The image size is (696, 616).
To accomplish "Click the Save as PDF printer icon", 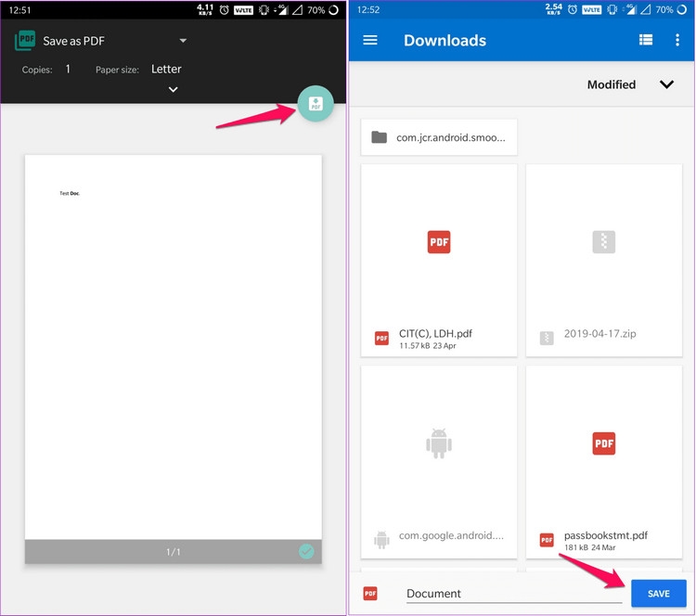I will 25,41.
